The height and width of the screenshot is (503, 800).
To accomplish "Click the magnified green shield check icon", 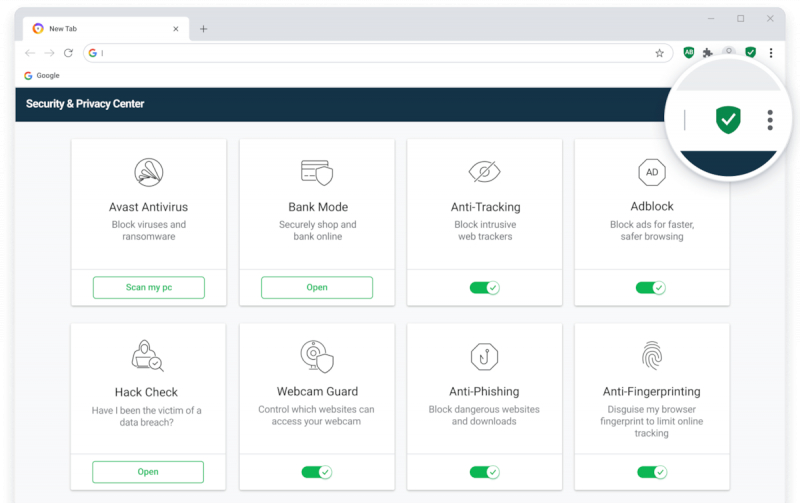I will (728, 120).
